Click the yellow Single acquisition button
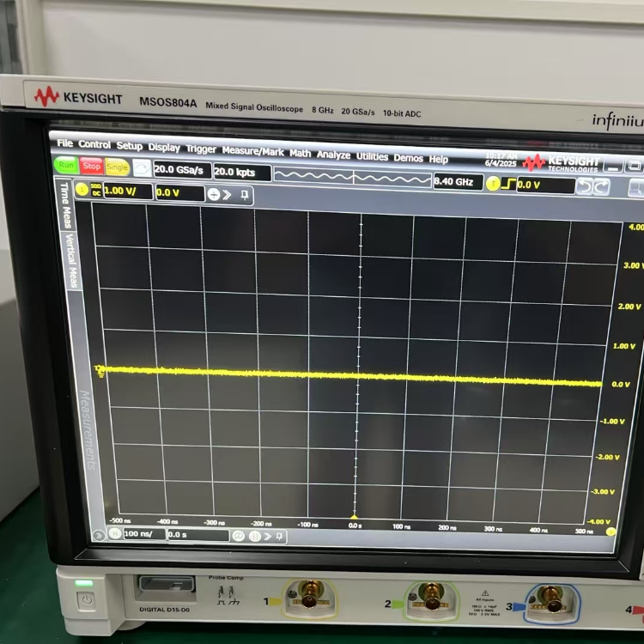The height and width of the screenshot is (644, 644). tap(117, 167)
